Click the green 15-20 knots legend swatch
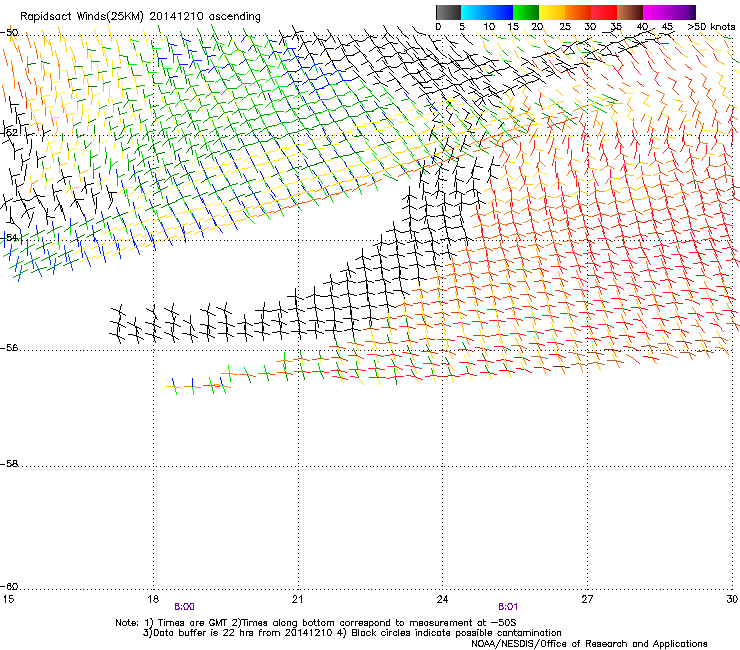 click(x=526, y=12)
